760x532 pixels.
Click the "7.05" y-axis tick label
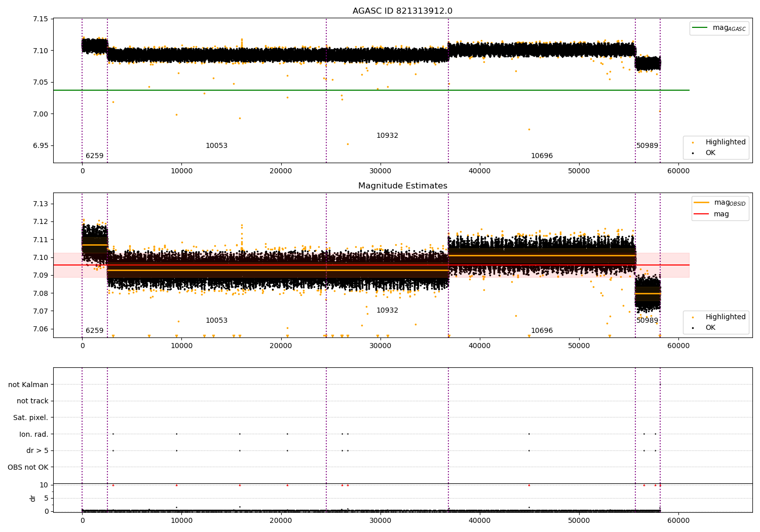coord(40,83)
